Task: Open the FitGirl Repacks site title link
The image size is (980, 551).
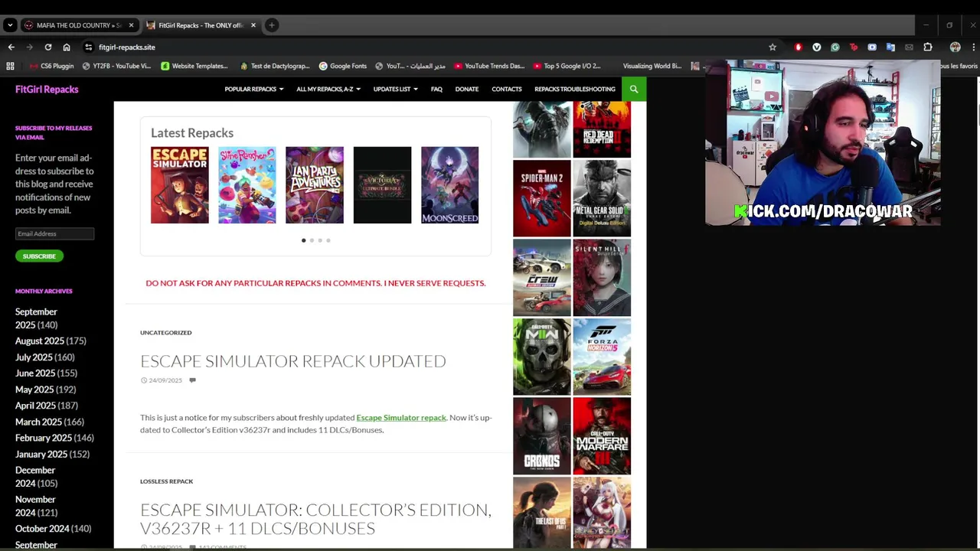Action: (x=47, y=90)
